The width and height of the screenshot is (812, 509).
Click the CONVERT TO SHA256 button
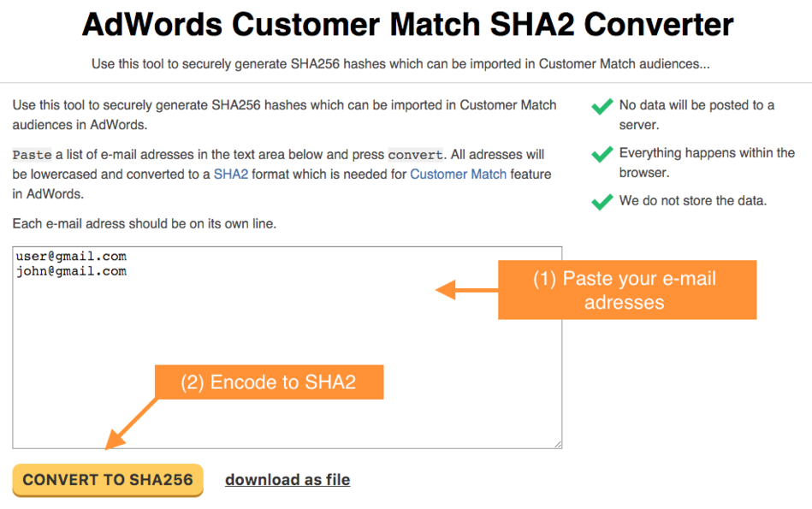(108, 480)
